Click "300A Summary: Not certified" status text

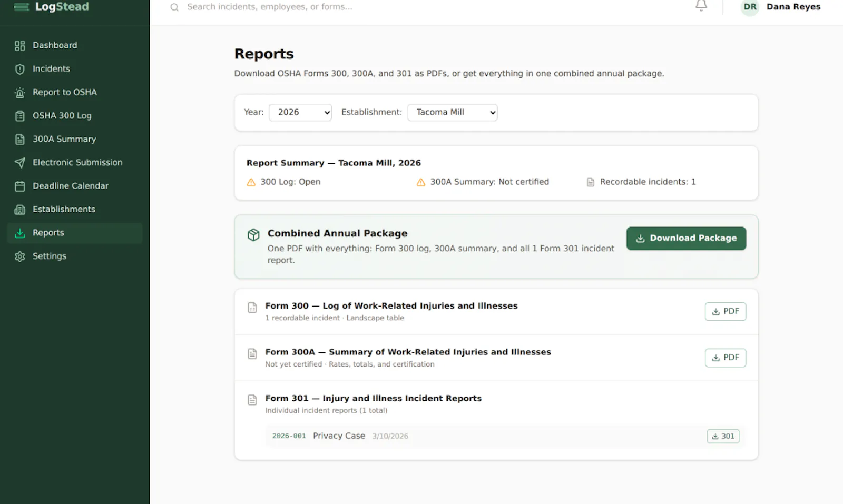coord(489,182)
